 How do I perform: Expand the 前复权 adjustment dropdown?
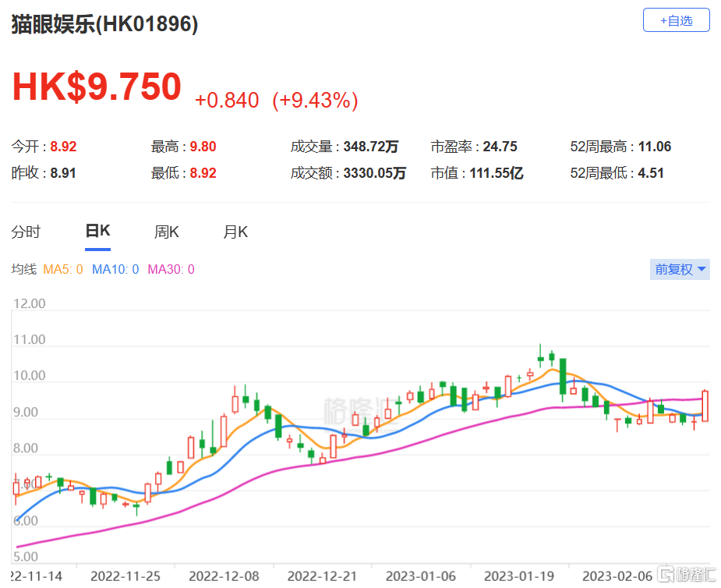click(x=680, y=269)
